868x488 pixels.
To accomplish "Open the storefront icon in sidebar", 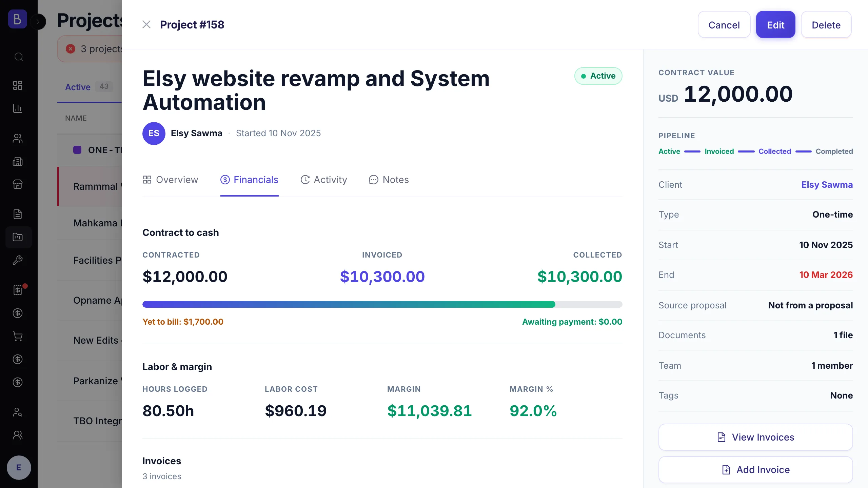I will click(x=18, y=184).
